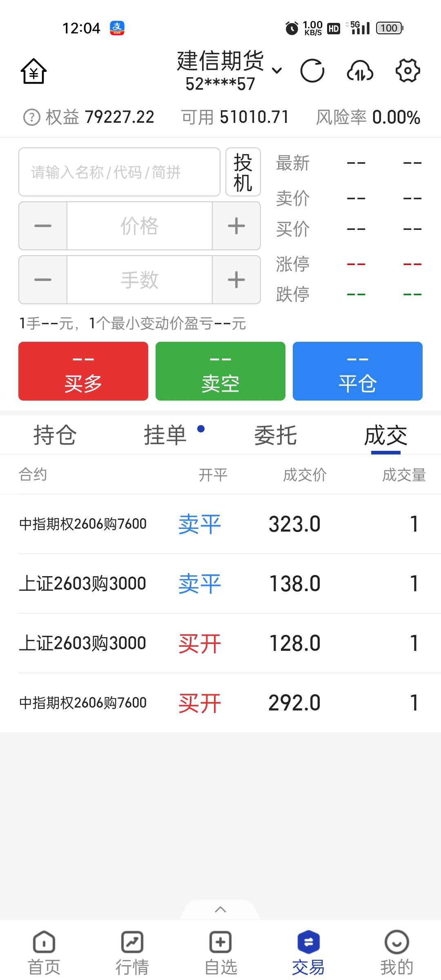The image size is (441, 980).
Task: Tap the 买价 bid price label
Action: coord(293,229)
